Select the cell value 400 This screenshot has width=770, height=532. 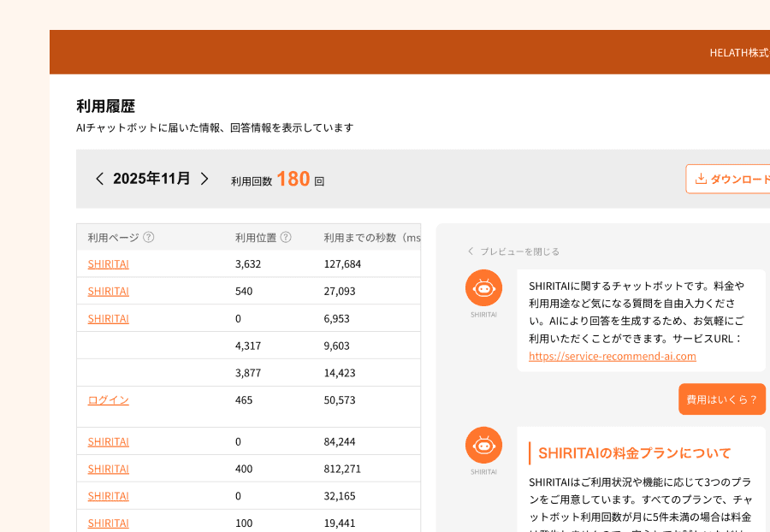pos(244,469)
